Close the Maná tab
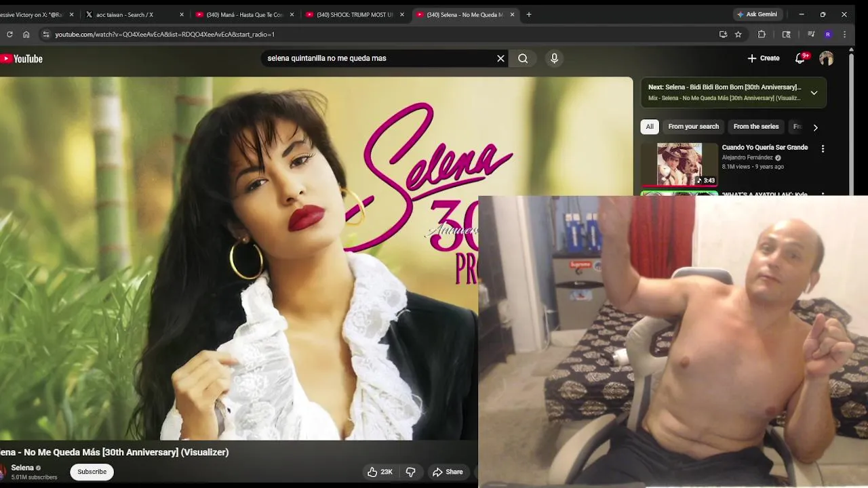This screenshot has height=488, width=868. (292, 14)
